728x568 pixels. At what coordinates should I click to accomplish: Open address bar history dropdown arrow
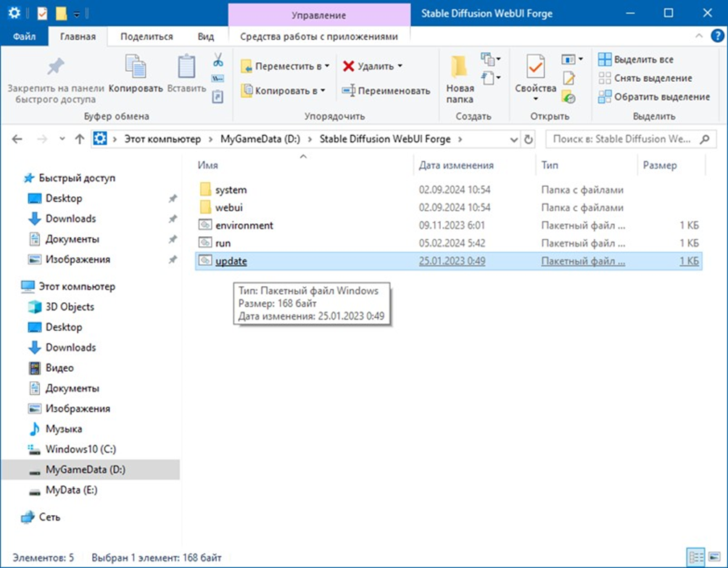(514, 139)
